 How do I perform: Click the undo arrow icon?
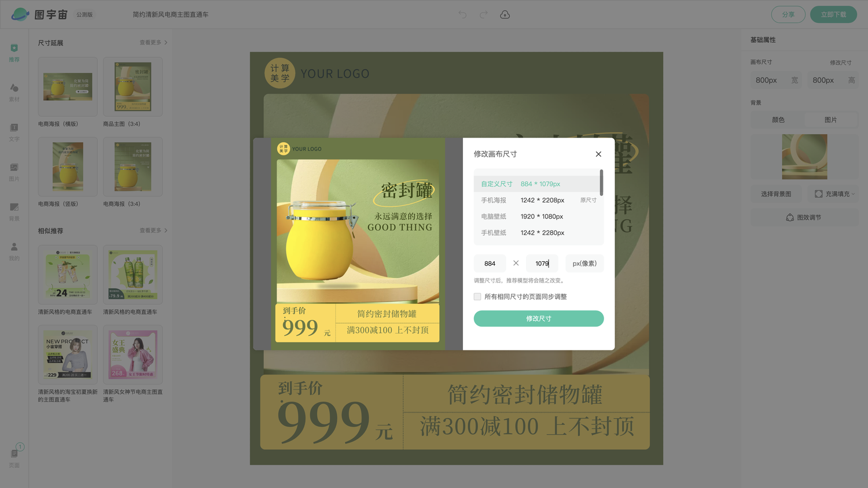pyautogui.click(x=462, y=14)
